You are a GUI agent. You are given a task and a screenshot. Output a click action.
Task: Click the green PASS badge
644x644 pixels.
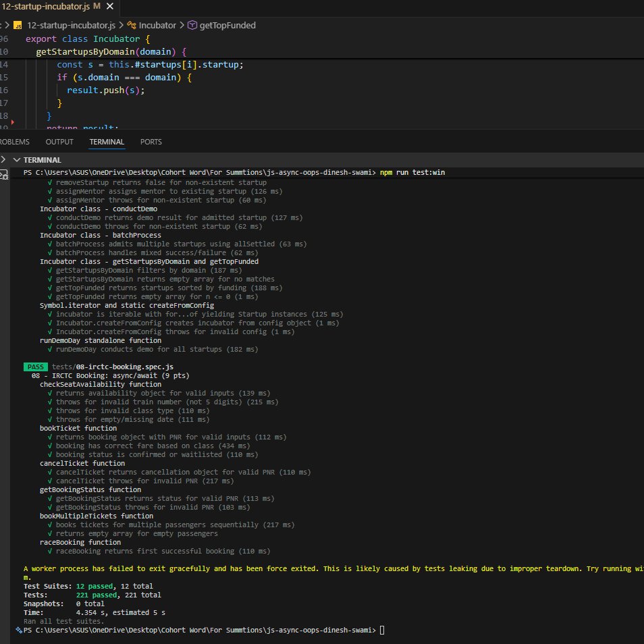[x=36, y=367]
